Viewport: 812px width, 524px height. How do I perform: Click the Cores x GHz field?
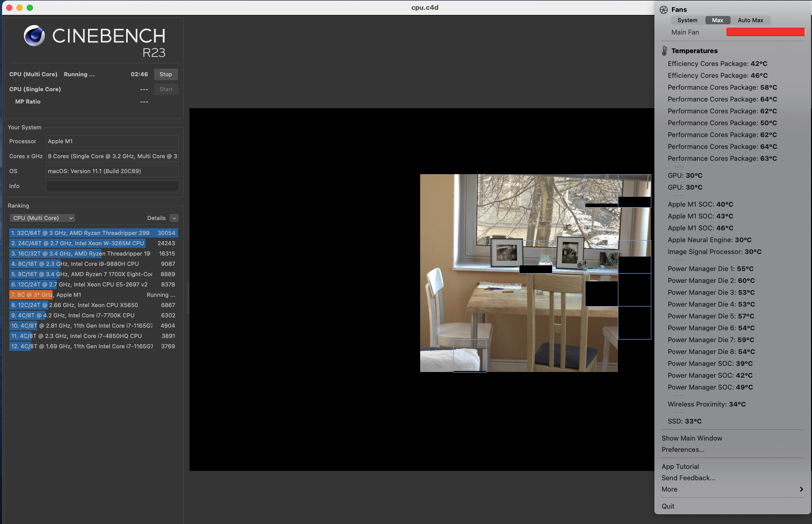click(x=112, y=156)
